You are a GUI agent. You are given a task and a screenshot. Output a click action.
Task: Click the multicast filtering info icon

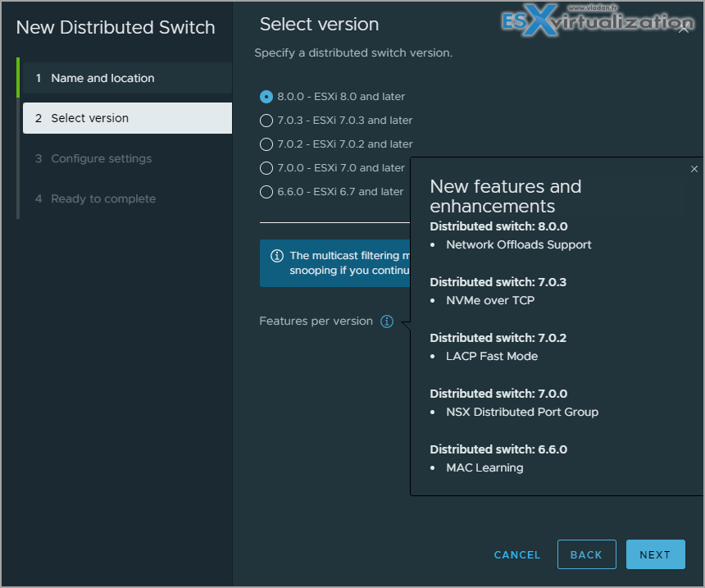[x=277, y=256]
